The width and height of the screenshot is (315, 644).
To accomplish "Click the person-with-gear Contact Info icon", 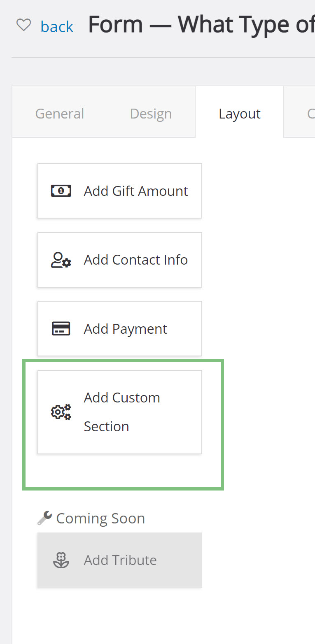I will (x=61, y=260).
